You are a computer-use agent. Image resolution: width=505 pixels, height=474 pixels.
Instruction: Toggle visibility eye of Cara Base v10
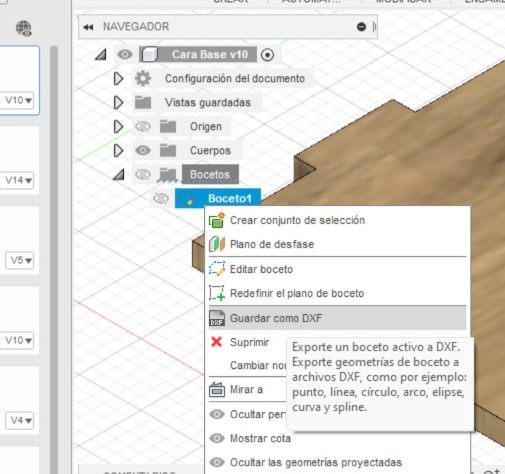(125, 54)
